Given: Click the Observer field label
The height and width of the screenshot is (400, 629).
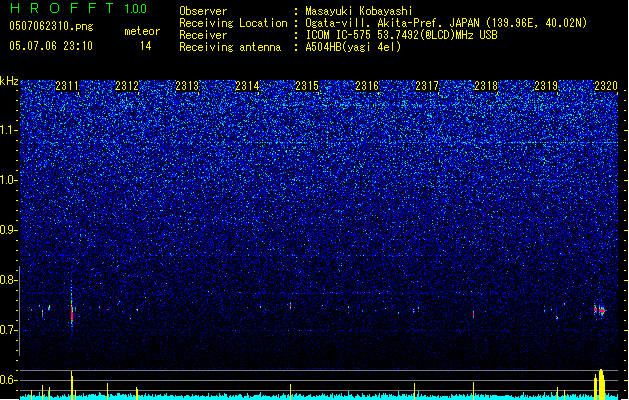Looking at the screenshot, I should [203, 11].
